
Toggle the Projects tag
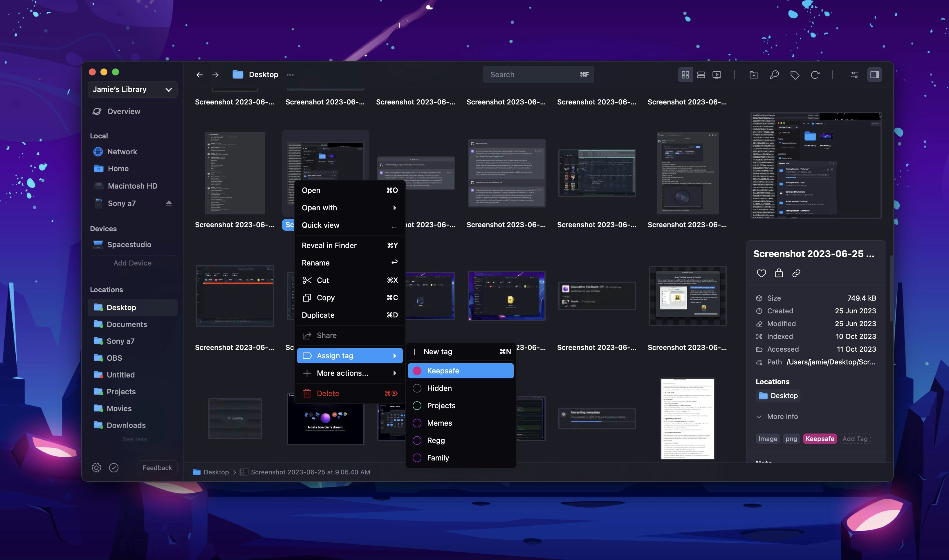460,405
